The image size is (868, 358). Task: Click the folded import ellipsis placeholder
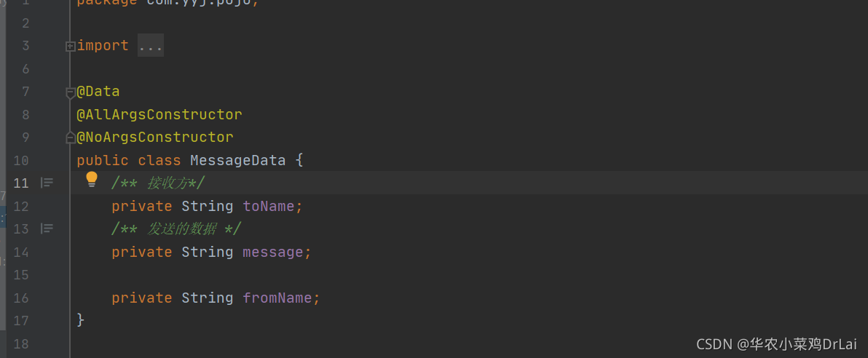pyautogui.click(x=151, y=46)
